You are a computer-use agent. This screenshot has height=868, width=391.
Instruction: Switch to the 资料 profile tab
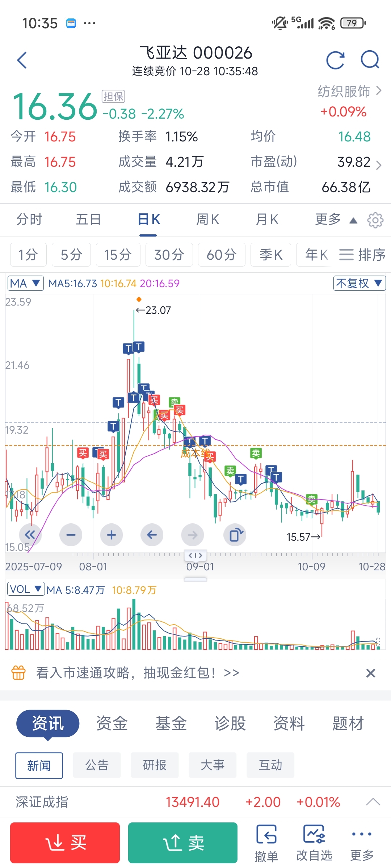(x=289, y=723)
